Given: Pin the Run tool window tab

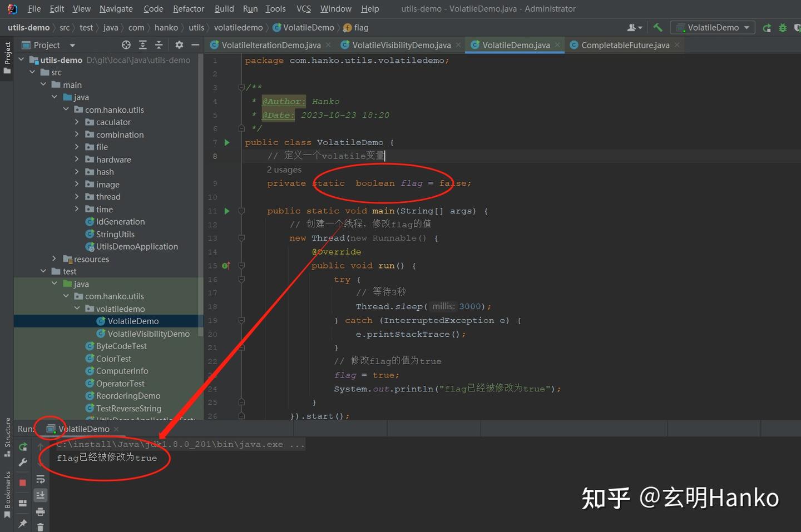Looking at the screenshot, I should click(x=23, y=524).
